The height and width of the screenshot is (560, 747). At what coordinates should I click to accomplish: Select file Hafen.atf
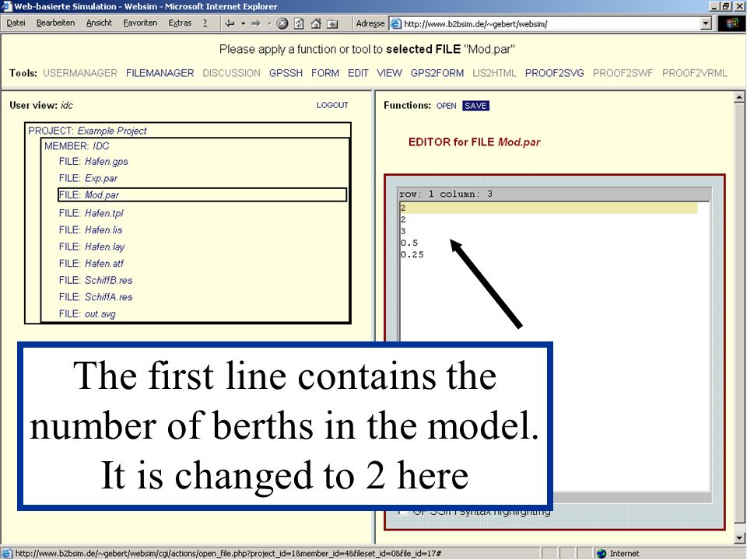[91, 264]
